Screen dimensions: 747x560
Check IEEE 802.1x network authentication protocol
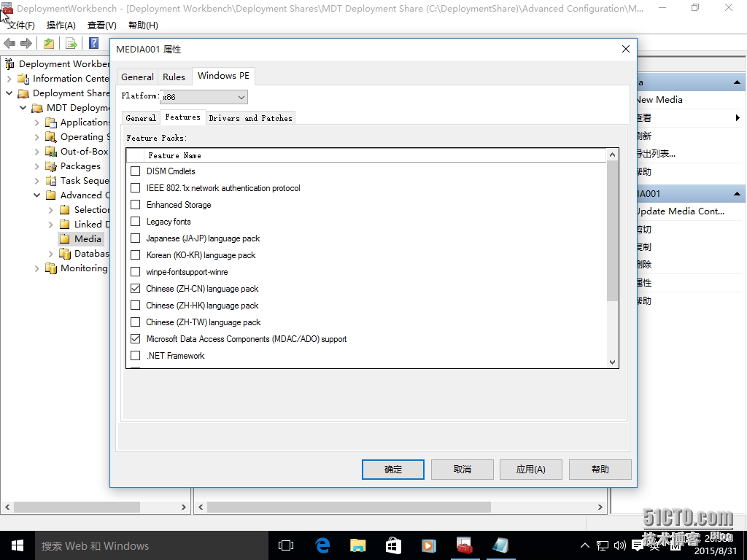click(135, 187)
